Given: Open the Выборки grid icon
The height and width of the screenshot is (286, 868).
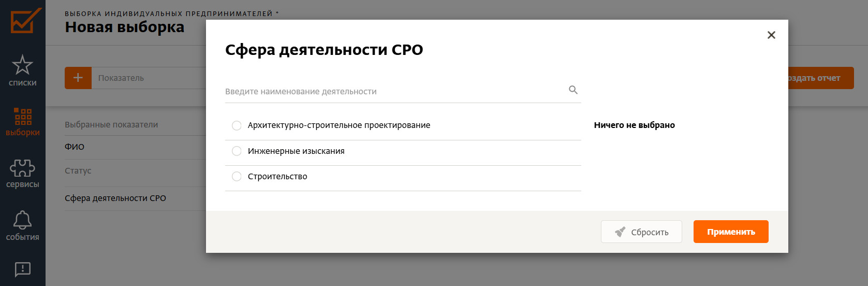Looking at the screenshot, I should tap(22, 117).
